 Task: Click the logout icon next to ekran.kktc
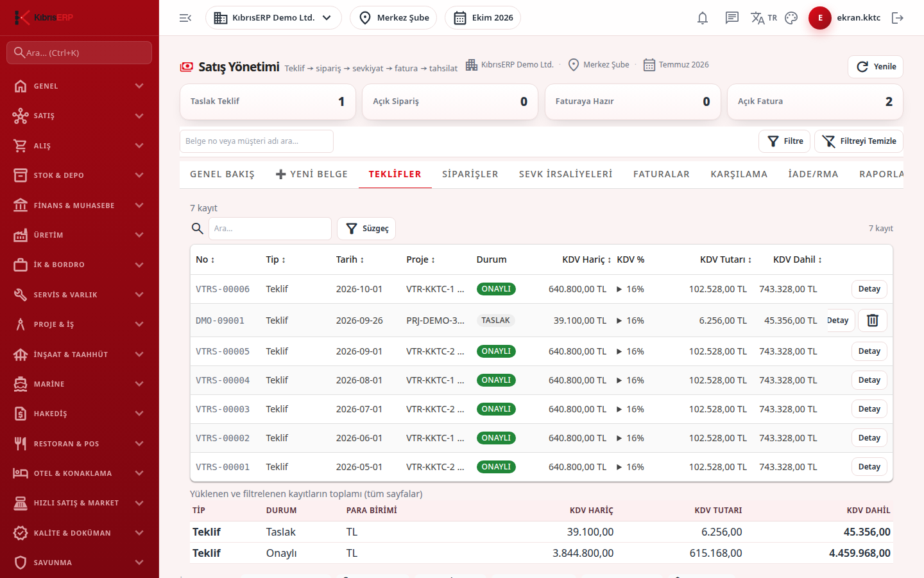(x=898, y=18)
